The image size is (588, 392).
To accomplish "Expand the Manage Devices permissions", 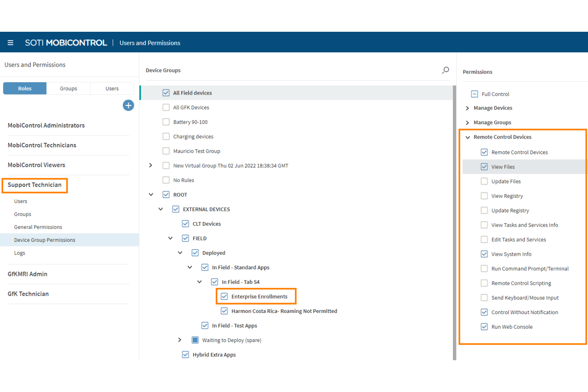I will tap(467, 108).
